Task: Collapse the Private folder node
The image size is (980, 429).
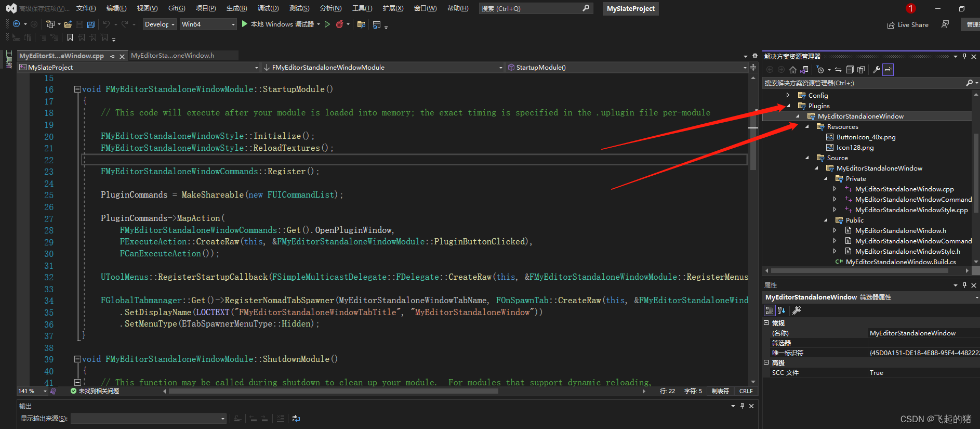Action: point(826,178)
